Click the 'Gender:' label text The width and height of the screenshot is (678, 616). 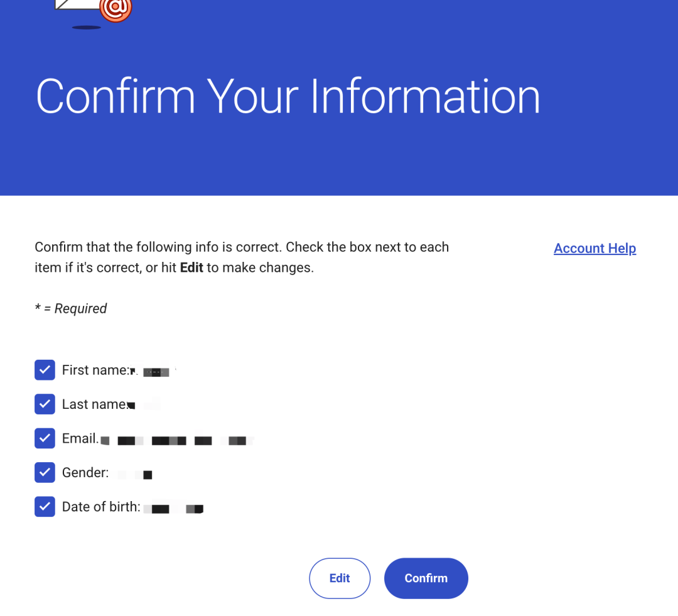pyautogui.click(x=85, y=473)
